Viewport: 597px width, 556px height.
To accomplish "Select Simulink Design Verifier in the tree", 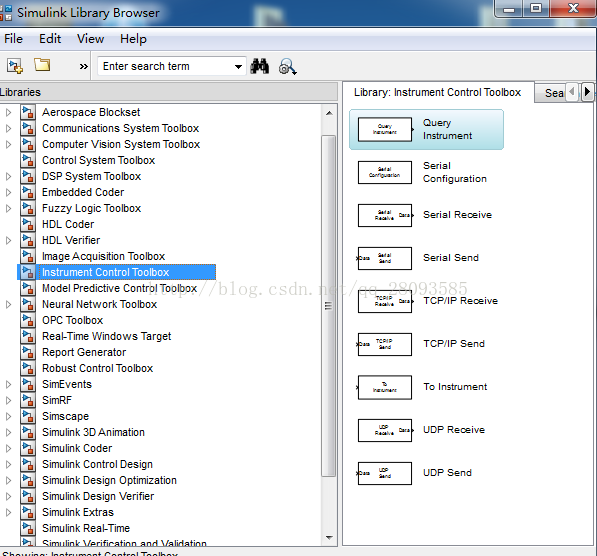I will [x=98, y=496].
